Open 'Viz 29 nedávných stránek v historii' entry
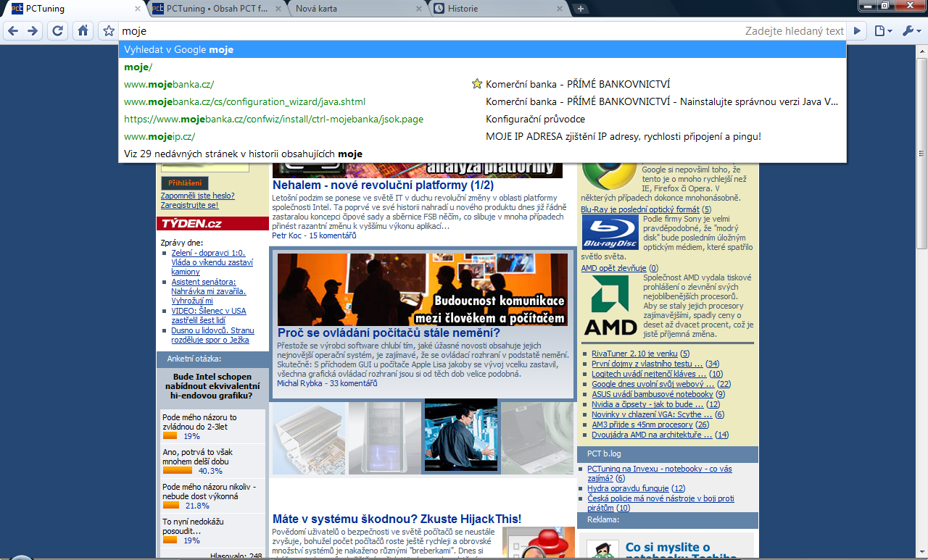The image size is (928, 560). [482, 154]
